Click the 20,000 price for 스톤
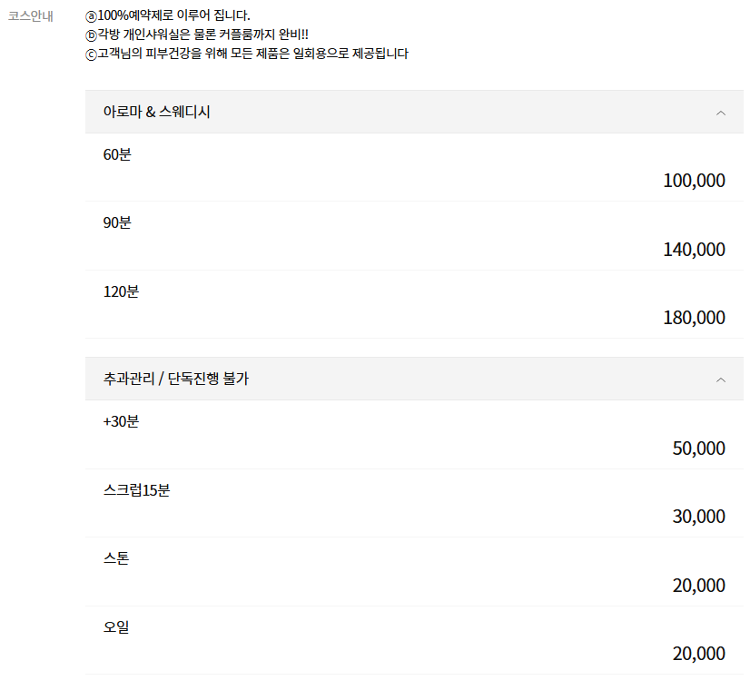Viewport: 750px width, 700px height. pyautogui.click(x=698, y=586)
